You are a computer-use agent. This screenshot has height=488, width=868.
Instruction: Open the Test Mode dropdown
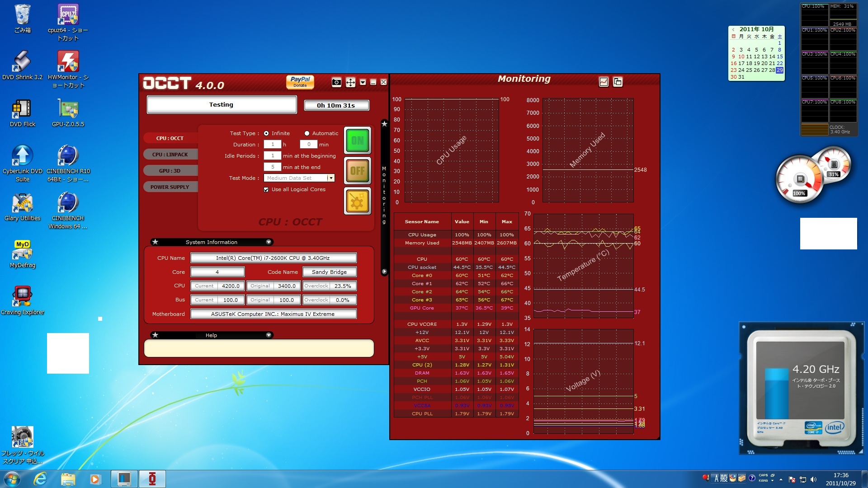331,178
